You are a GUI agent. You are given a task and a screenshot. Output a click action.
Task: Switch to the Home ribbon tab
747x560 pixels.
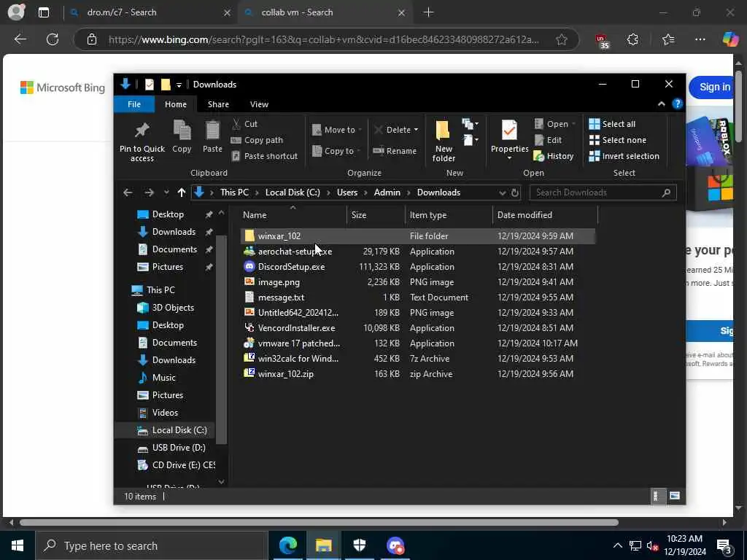click(x=175, y=104)
